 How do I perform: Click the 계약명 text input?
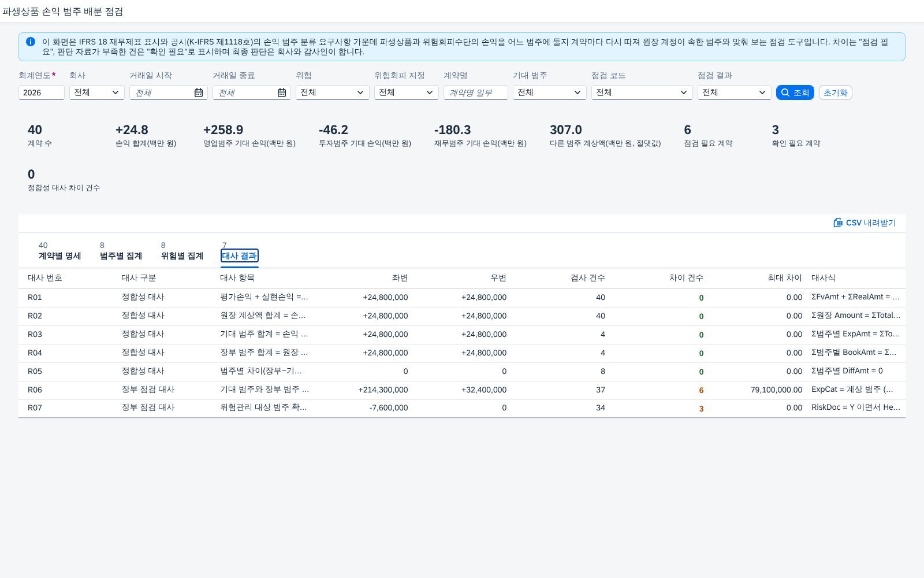click(x=476, y=92)
